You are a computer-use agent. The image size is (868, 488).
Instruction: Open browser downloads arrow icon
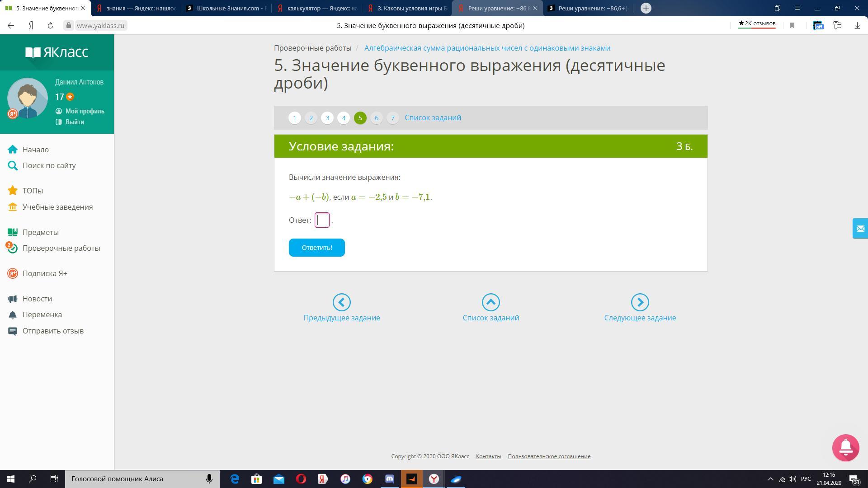[x=857, y=26]
